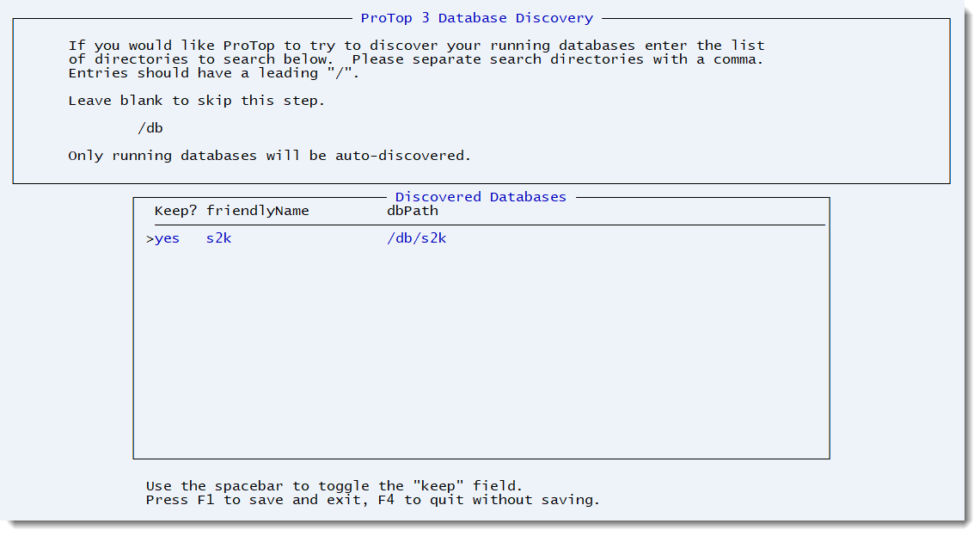Click the 'Leave blank to skip this step' text

197,101
